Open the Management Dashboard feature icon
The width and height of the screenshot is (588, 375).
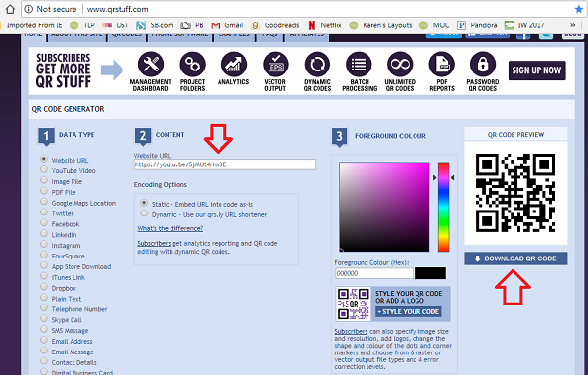(150, 65)
